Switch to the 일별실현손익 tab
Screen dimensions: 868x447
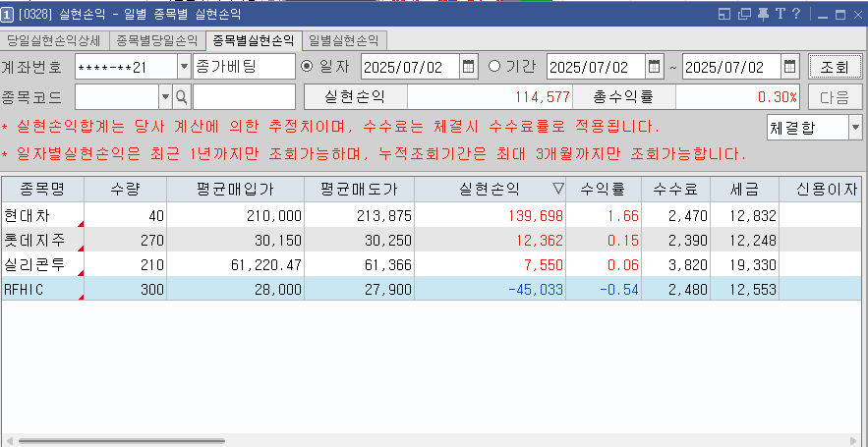point(343,40)
